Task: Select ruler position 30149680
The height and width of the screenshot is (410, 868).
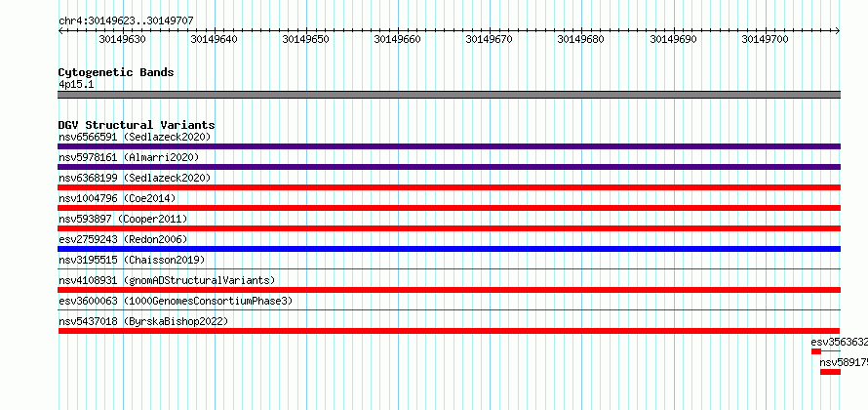Action: (x=580, y=39)
